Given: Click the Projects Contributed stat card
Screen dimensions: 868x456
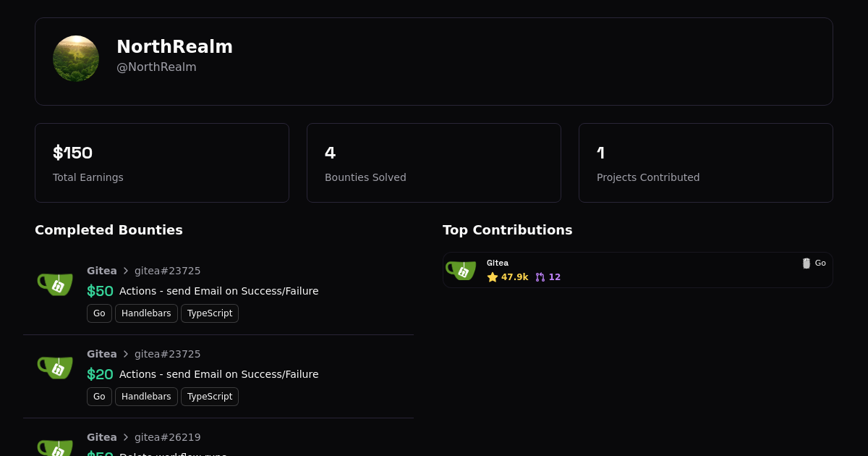Looking at the screenshot, I should click(706, 163).
